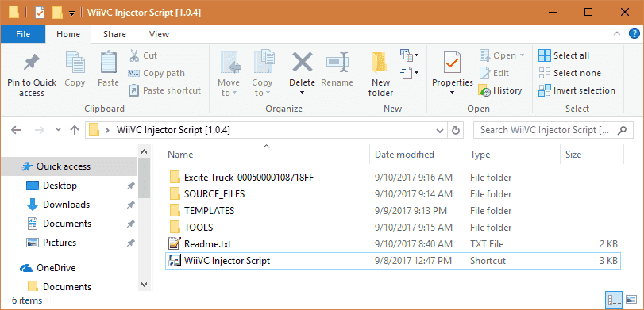This screenshot has height=310, width=644.
Task: Go back with the Back arrow
Action: click(x=16, y=130)
